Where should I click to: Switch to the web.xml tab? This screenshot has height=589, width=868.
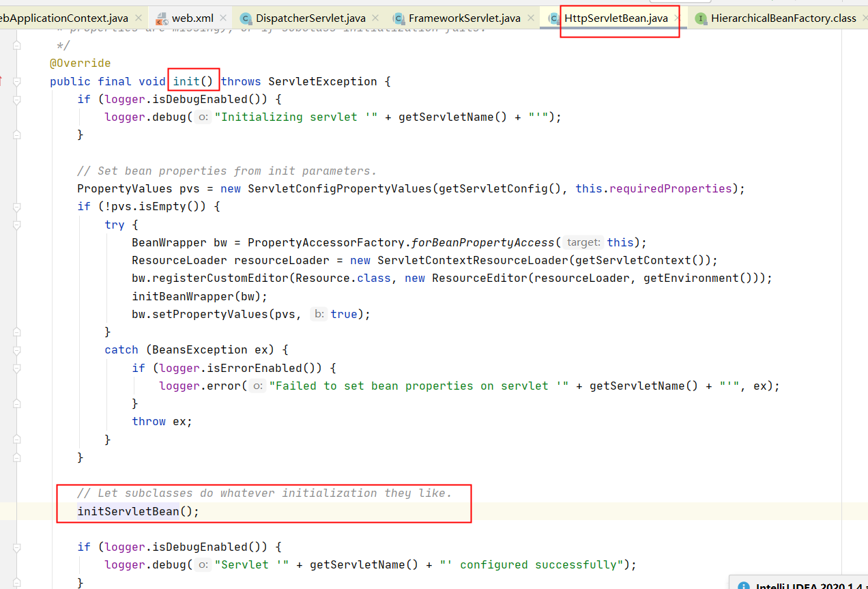(192, 18)
